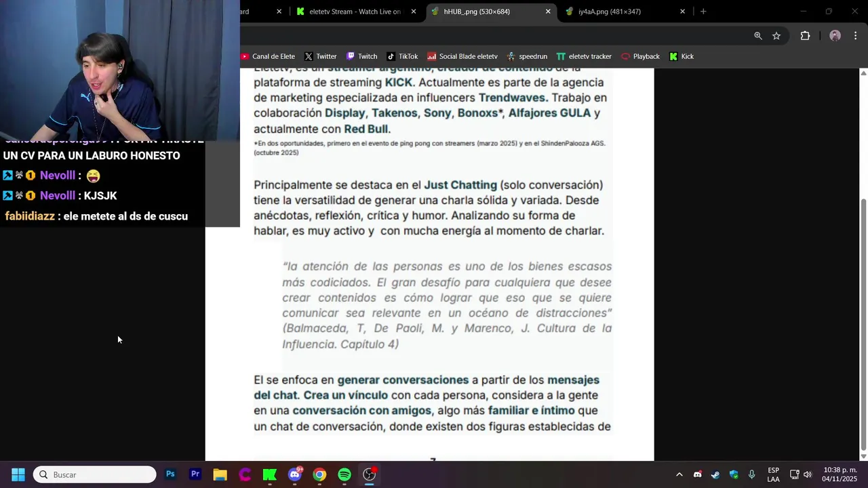This screenshot has width=868, height=488.
Task: Open the Social Blade eletetv bookmark
Action: click(462, 56)
